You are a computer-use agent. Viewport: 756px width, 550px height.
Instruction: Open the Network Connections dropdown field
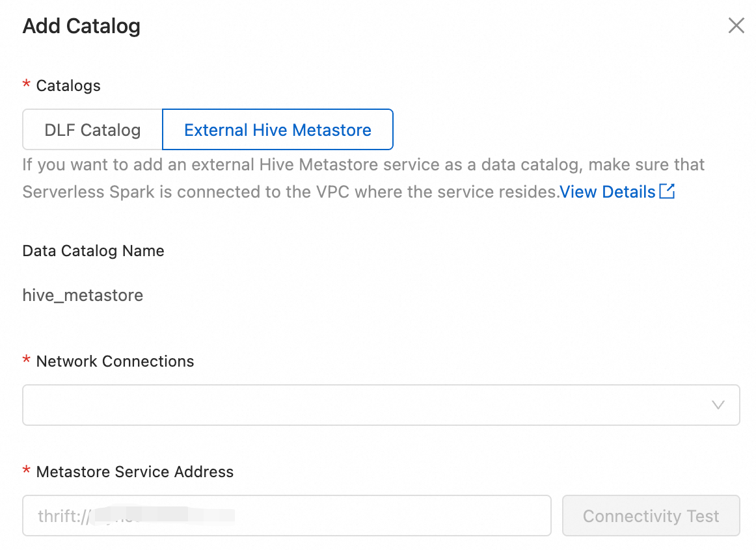(x=364, y=405)
